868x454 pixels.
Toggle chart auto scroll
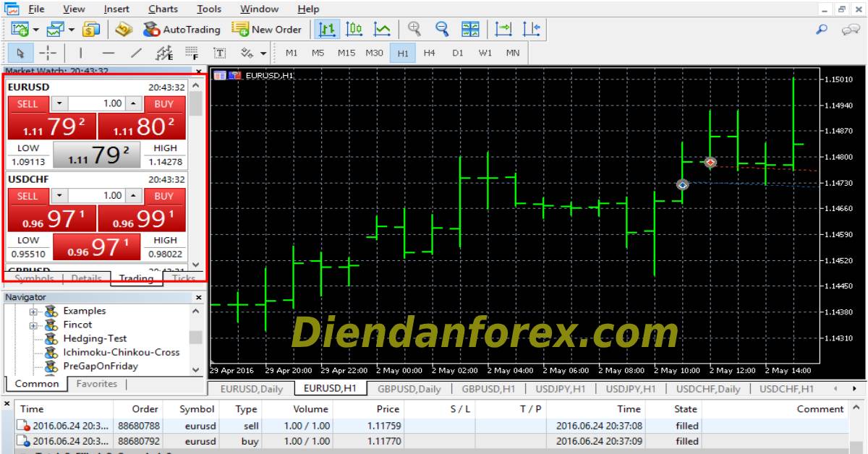coord(503,30)
